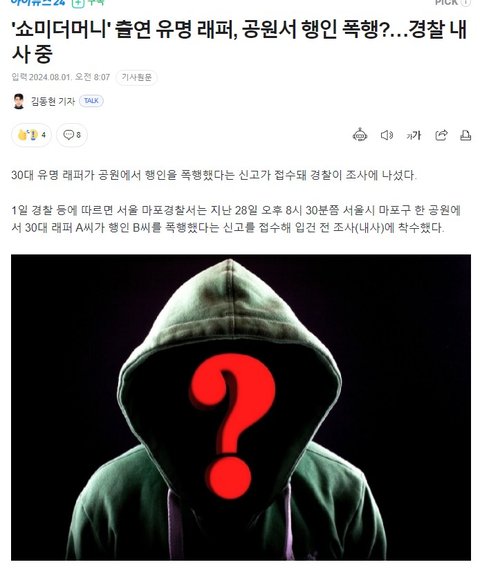Open the AI summary robot icon

point(360,135)
